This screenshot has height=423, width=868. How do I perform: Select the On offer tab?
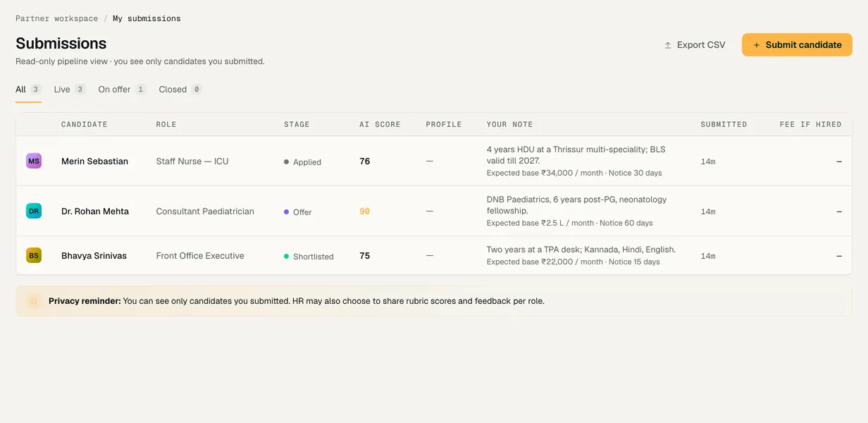[123, 90]
